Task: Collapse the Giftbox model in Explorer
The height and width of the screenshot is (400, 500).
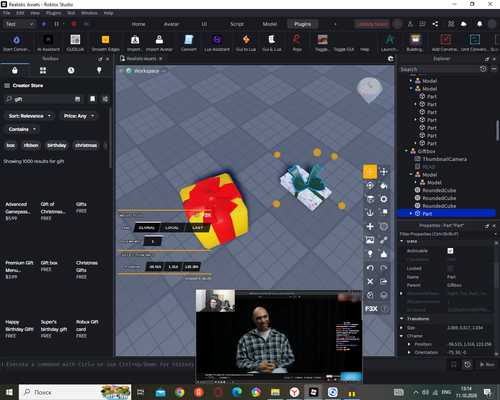Action: [x=406, y=151]
